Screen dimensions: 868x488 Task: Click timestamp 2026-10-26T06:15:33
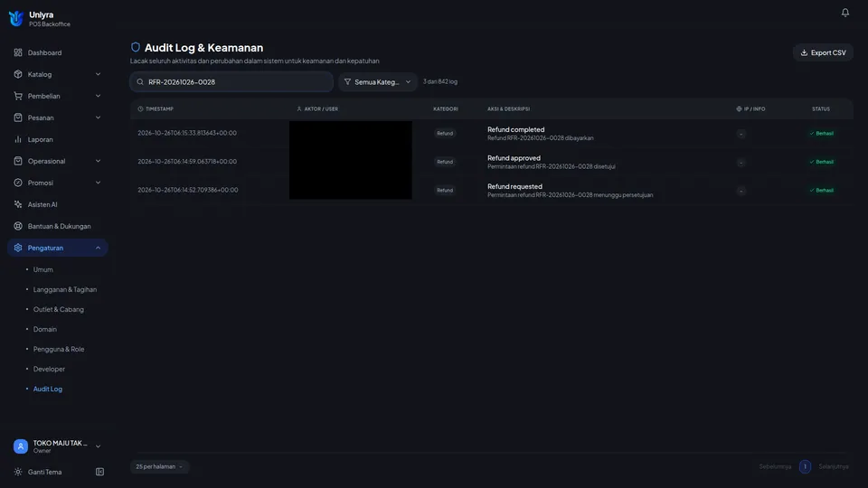click(187, 133)
